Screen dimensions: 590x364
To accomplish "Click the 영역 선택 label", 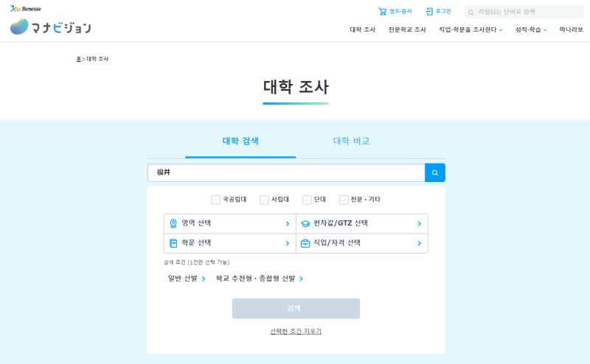I will point(196,223).
